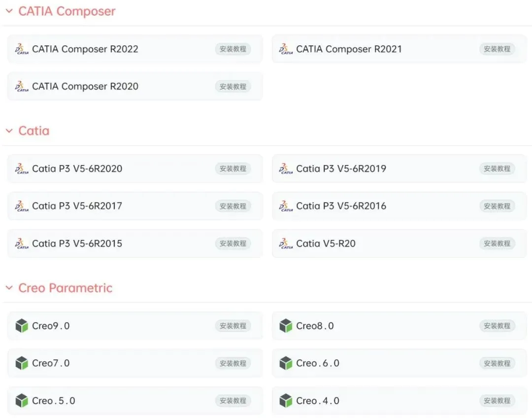Open 安装教程 for CATIA Composer R2022
This screenshot has width=532, height=418.
pyautogui.click(x=233, y=49)
